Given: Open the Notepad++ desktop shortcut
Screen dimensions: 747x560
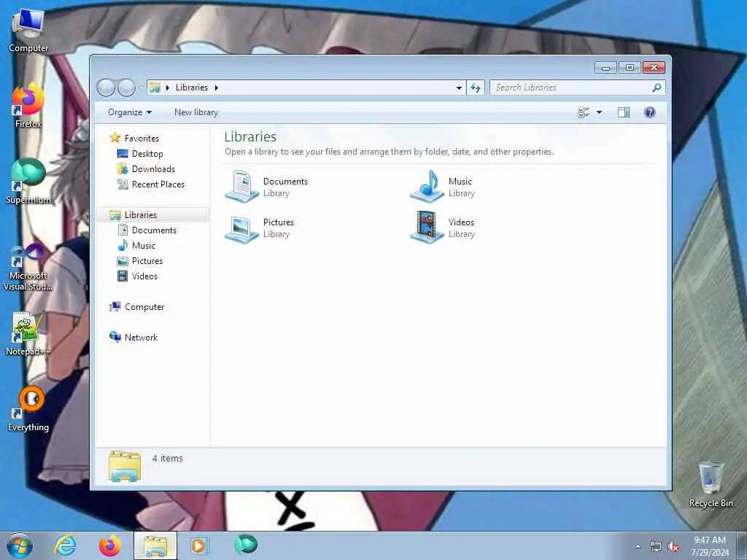Looking at the screenshot, I should click(28, 334).
